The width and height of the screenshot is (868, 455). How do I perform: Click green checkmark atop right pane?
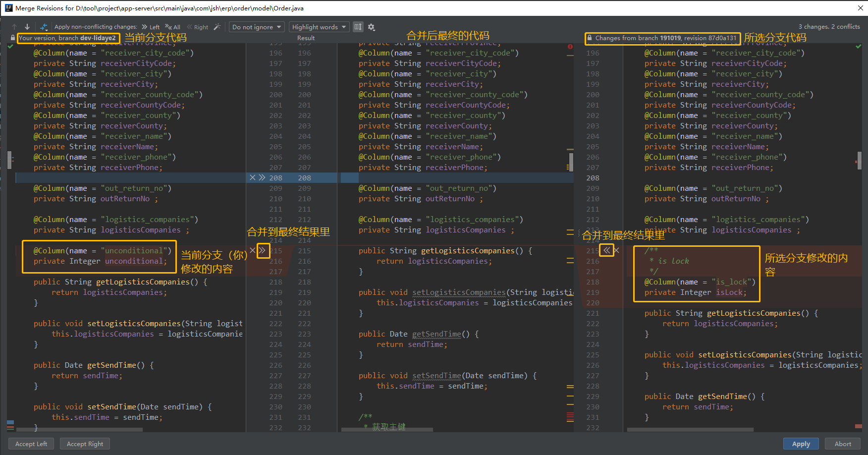858,46
